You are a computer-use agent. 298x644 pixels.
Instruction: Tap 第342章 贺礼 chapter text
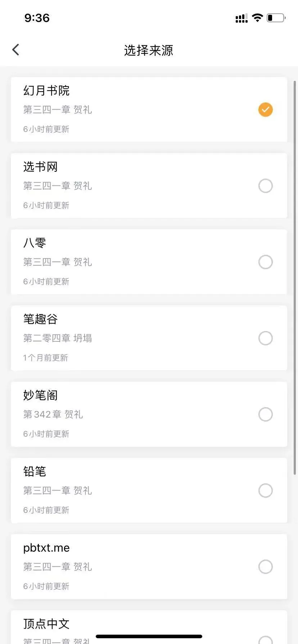pyautogui.click(x=53, y=414)
